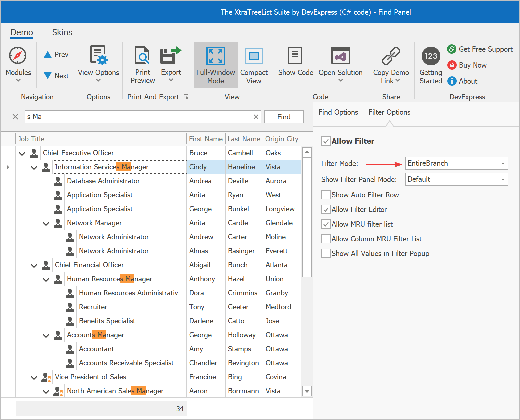Click the scrollbar down arrow in tree list
Screen dimensions: 520x420
[307, 391]
